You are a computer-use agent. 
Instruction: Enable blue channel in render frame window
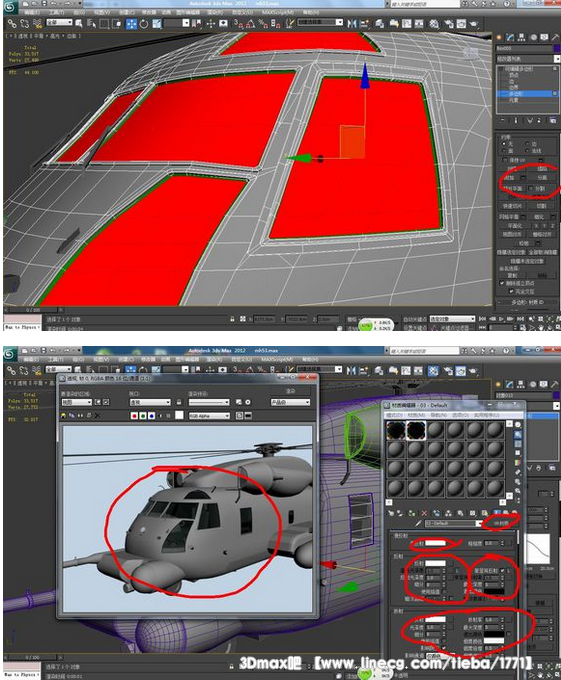pos(151,416)
